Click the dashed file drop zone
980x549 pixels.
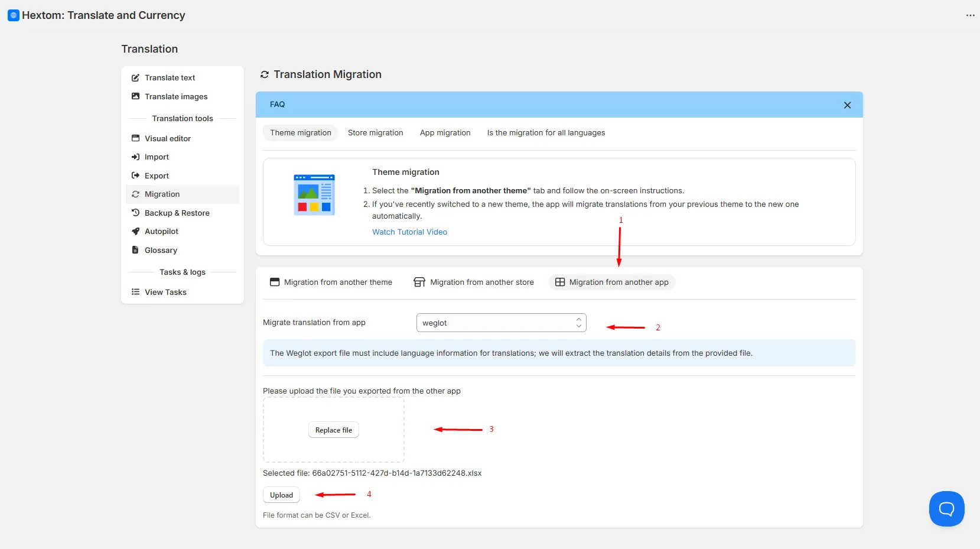coord(334,430)
